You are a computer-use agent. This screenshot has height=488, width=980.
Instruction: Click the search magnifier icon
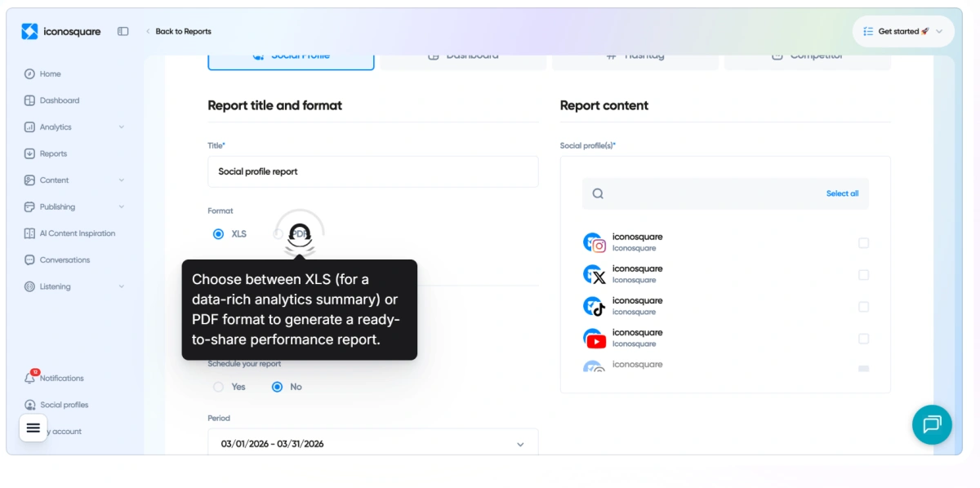click(x=598, y=193)
